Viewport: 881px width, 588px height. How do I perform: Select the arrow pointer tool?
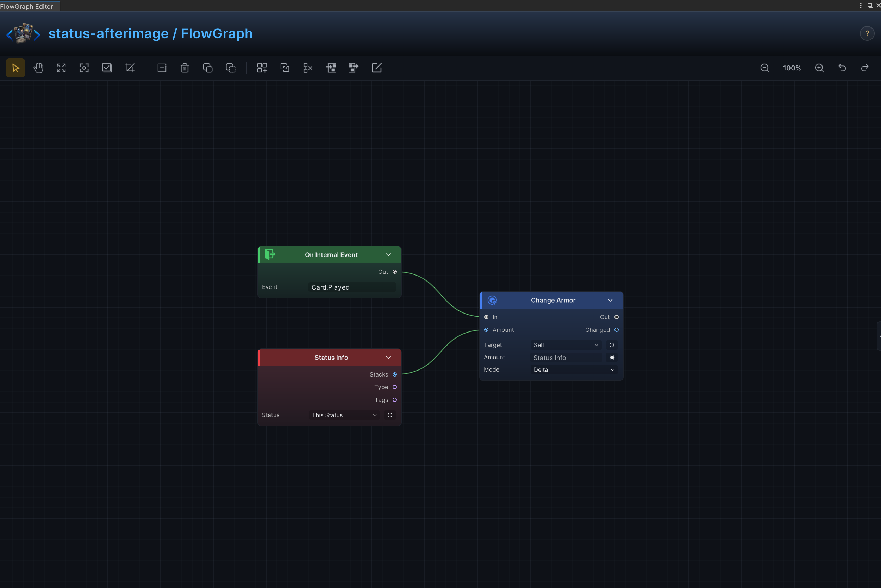pos(15,68)
